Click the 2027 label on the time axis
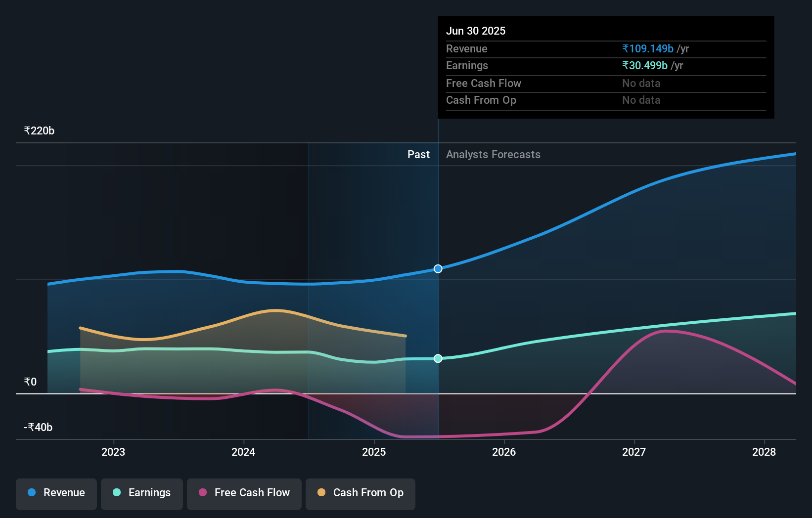The width and height of the screenshot is (812, 518). coord(634,452)
